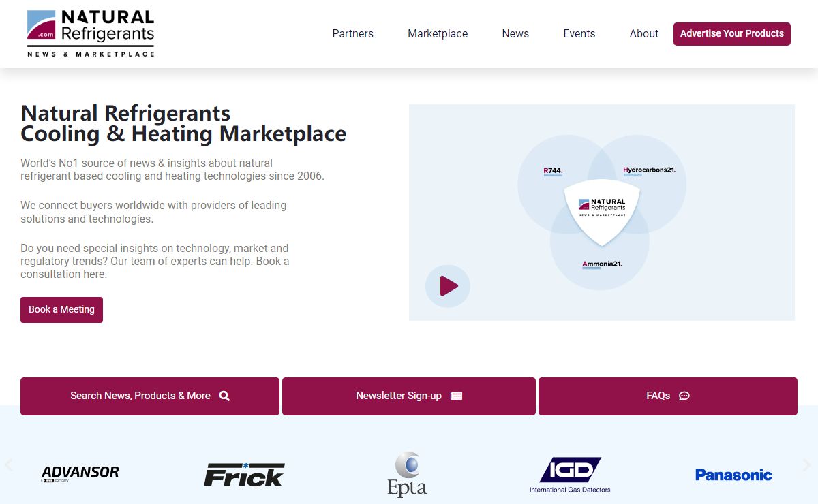Click the central shield logo in video
Image resolution: width=818 pixels, height=504 pixels.
[x=602, y=212]
